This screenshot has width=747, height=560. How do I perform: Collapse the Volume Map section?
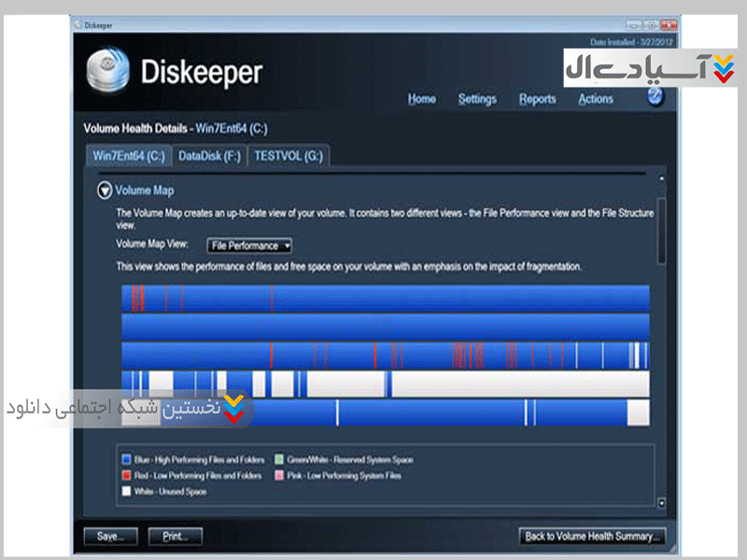[x=105, y=190]
